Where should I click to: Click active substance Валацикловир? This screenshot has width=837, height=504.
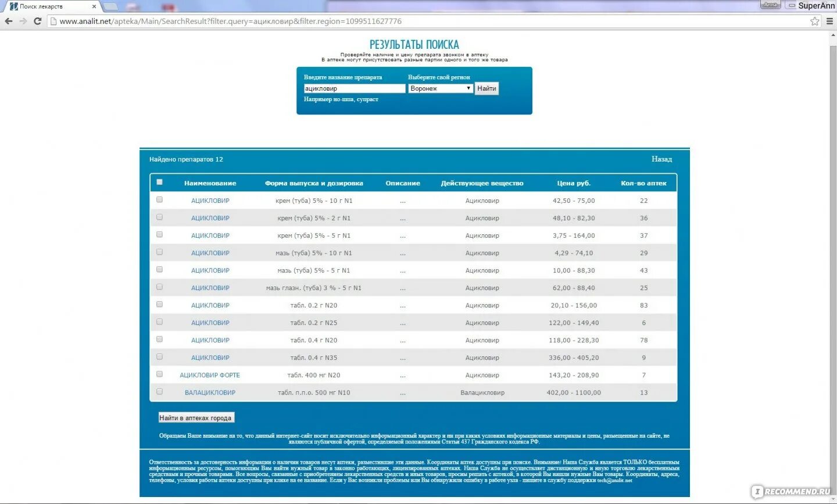pos(482,392)
